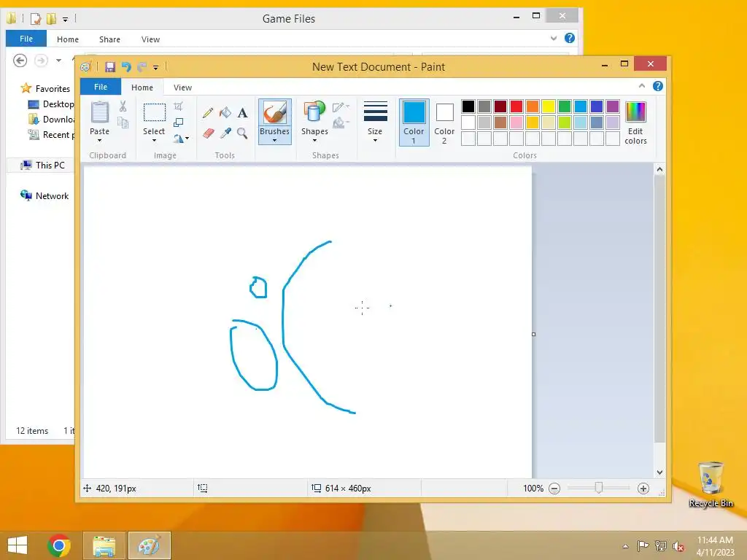Image resolution: width=747 pixels, height=560 pixels.
Task: Select Network in navigation pane
Action: [x=52, y=195]
